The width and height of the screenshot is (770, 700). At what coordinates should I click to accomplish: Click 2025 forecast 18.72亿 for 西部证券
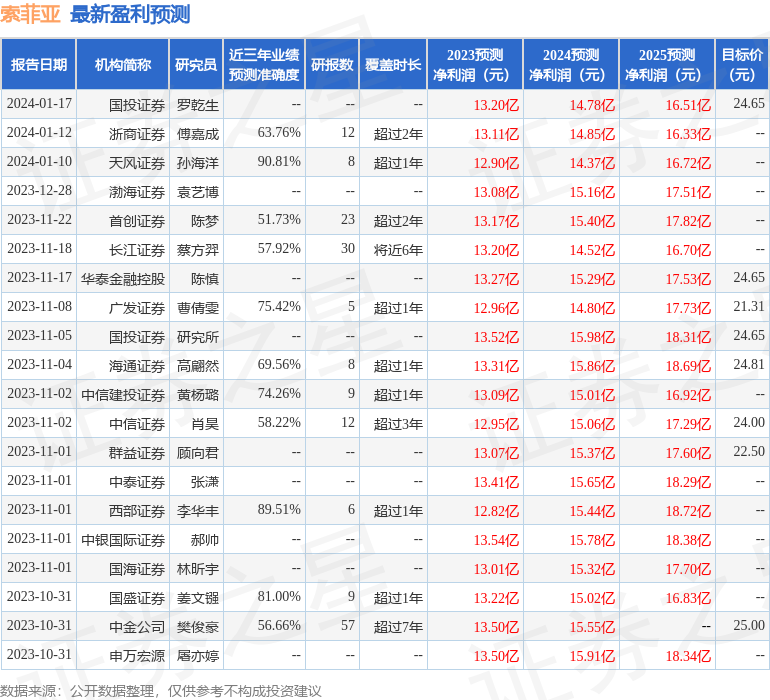pos(688,511)
